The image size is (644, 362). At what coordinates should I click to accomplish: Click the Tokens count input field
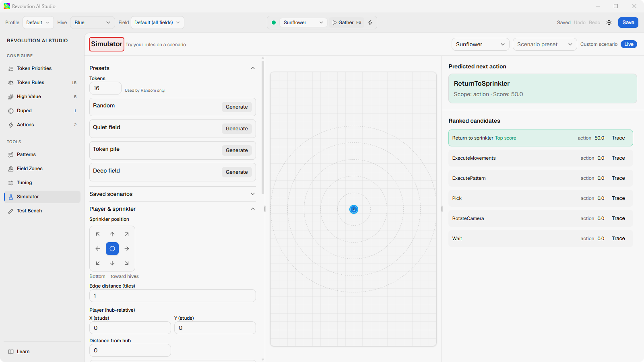pos(105,88)
